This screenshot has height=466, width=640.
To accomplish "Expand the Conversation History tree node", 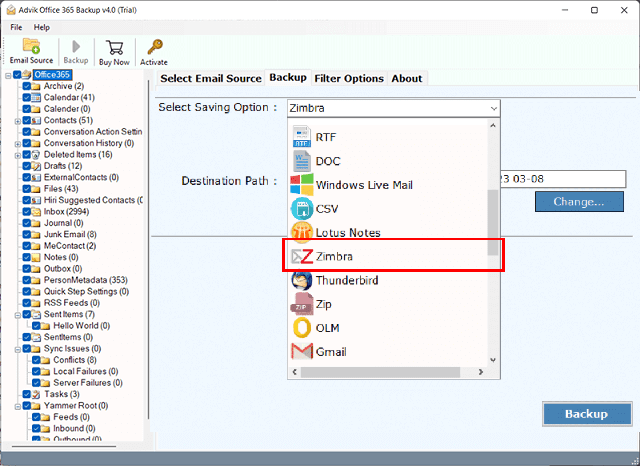I will (18, 144).
